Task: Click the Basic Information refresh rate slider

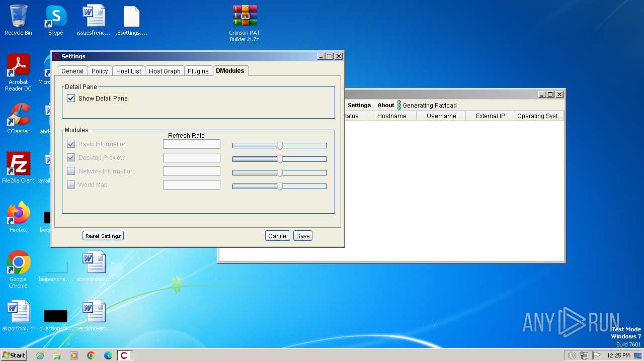Action: (279, 145)
